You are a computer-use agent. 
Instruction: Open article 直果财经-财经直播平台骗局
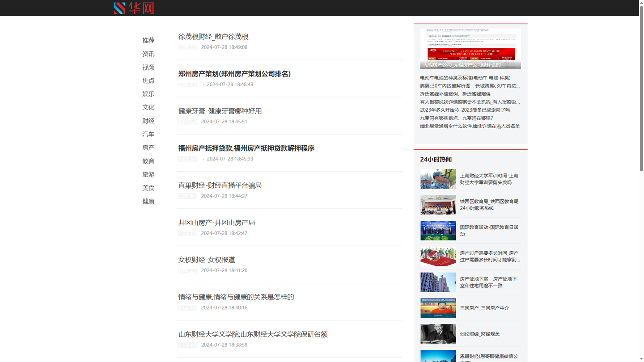point(220,185)
